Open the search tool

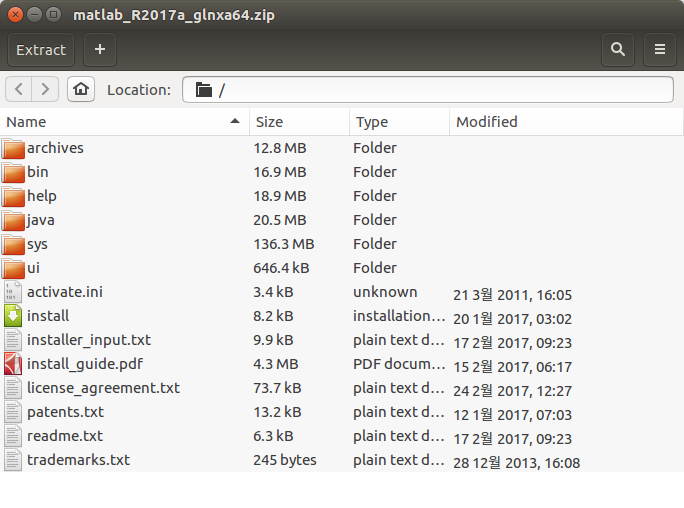pos(618,50)
